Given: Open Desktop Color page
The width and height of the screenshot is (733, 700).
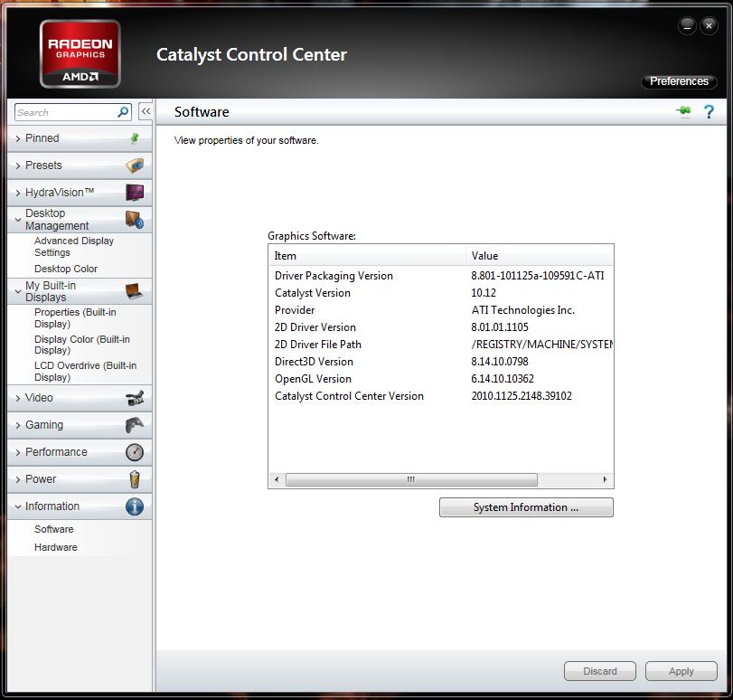Looking at the screenshot, I should tap(66, 269).
